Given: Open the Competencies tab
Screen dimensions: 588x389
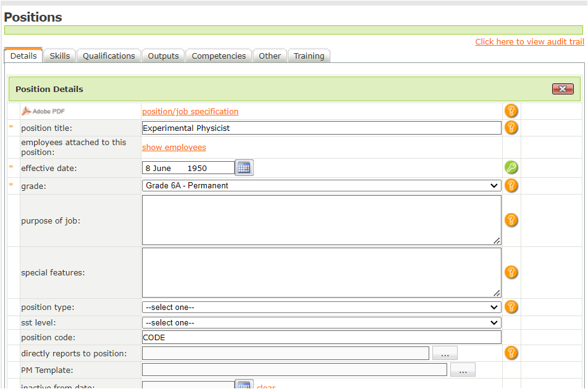Looking at the screenshot, I should (x=219, y=56).
